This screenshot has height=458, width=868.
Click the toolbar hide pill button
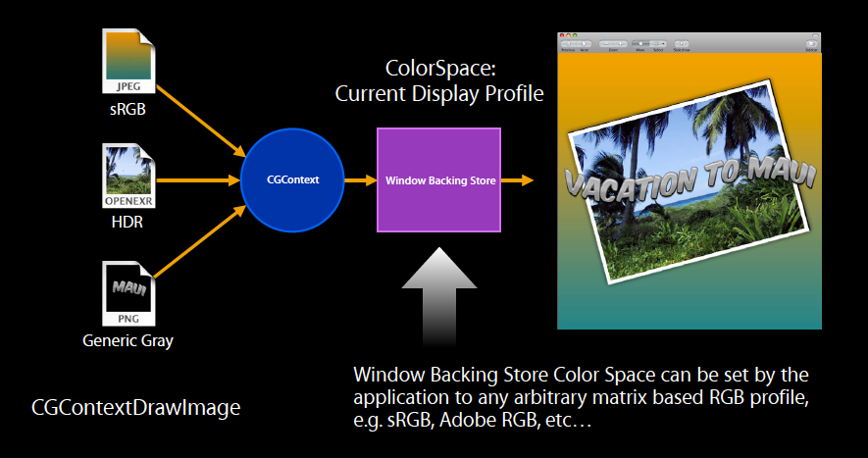click(x=814, y=35)
